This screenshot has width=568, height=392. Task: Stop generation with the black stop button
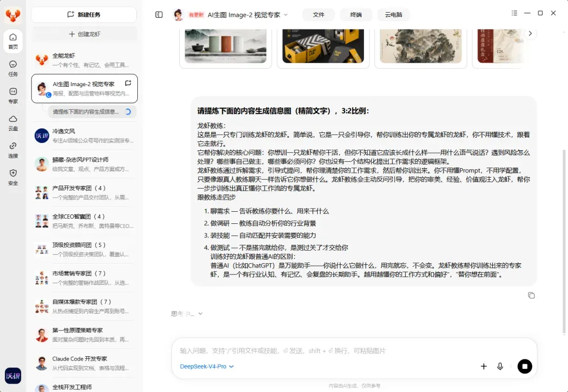tap(524, 366)
